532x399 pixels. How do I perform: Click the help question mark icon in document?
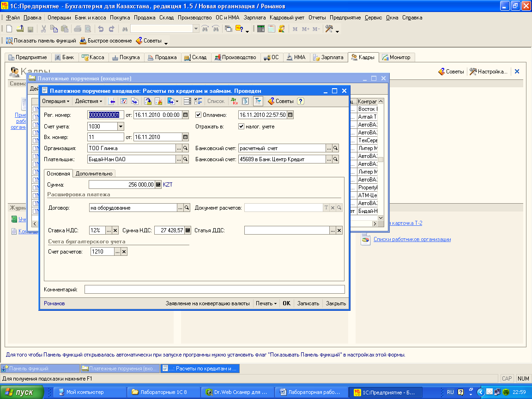coord(301,101)
